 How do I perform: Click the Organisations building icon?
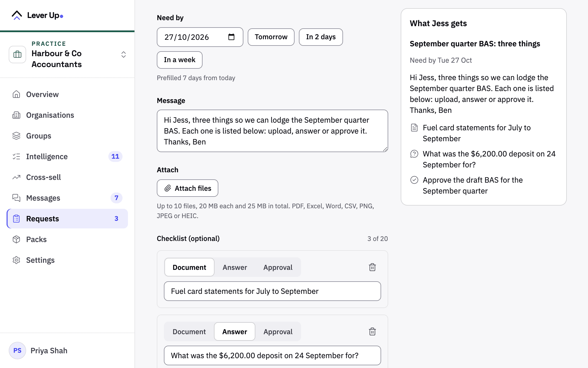coord(16,115)
